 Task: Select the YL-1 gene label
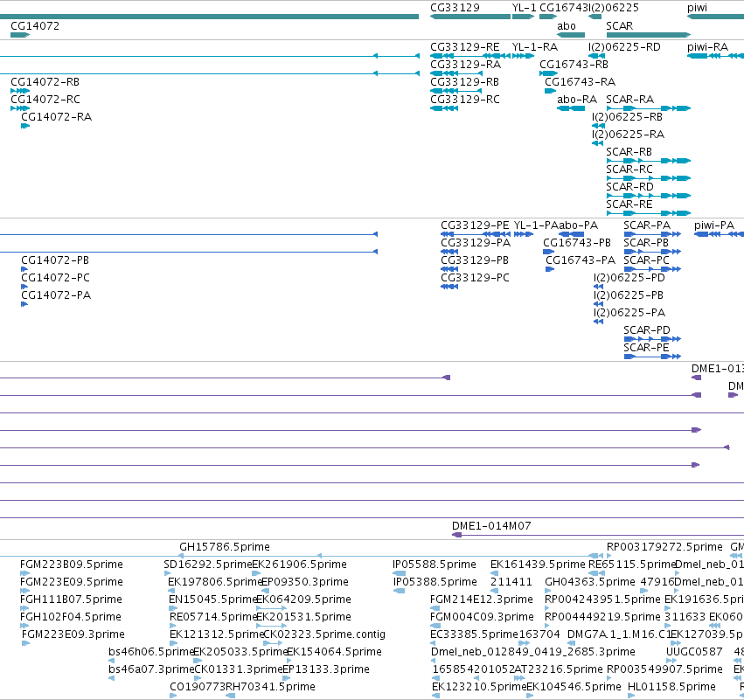pyautogui.click(x=524, y=8)
